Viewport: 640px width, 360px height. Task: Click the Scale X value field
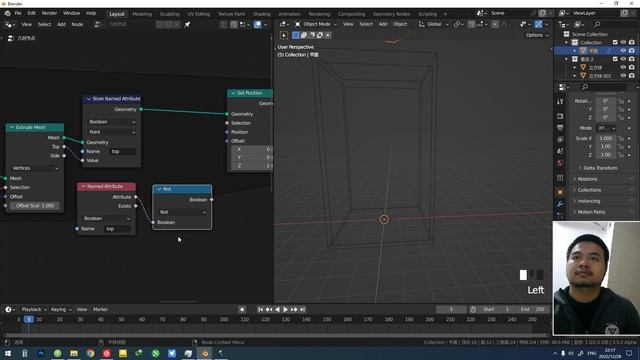606,138
